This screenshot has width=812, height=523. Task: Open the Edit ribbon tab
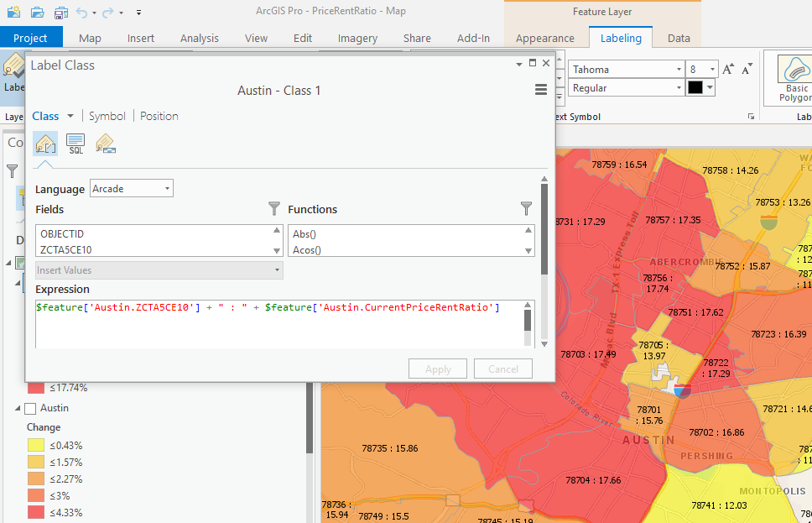click(303, 38)
